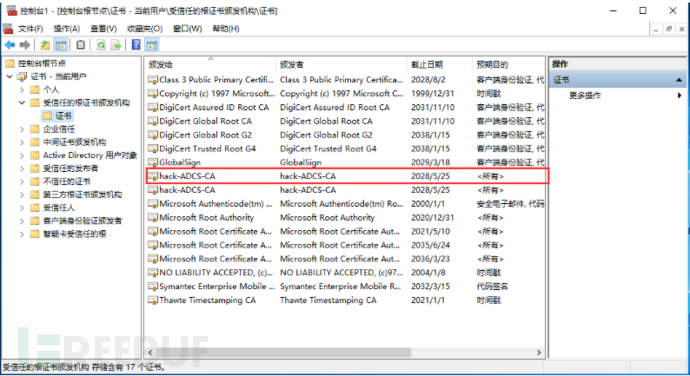The width and height of the screenshot is (690, 376).
Task: Click the Back arrow toolbar icon
Action: 10,45
